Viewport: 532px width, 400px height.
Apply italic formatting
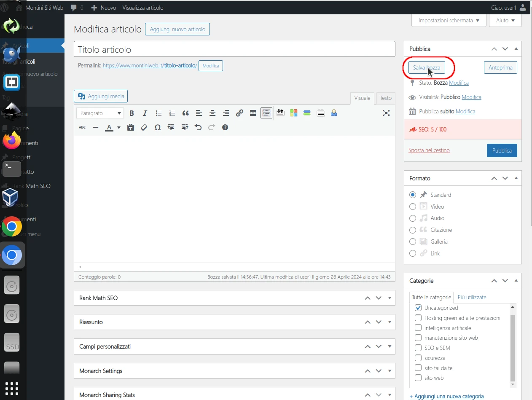coord(145,113)
